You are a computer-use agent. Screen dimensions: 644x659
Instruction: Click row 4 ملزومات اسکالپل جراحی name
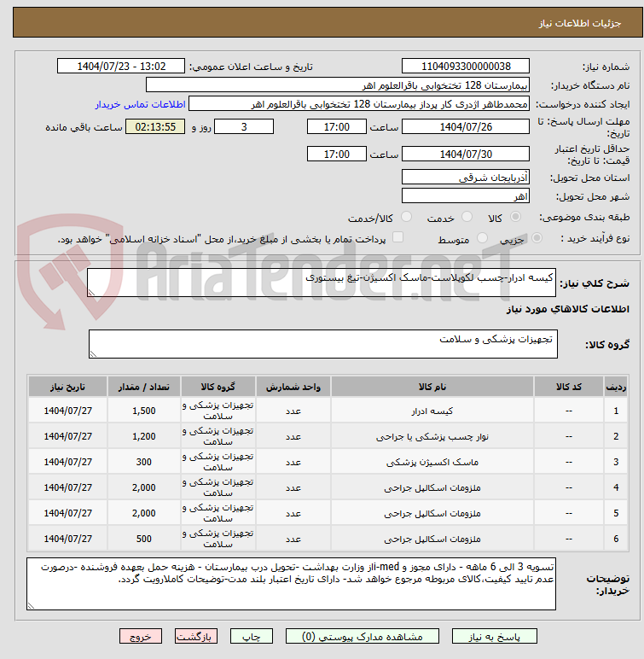coord(432,487)
